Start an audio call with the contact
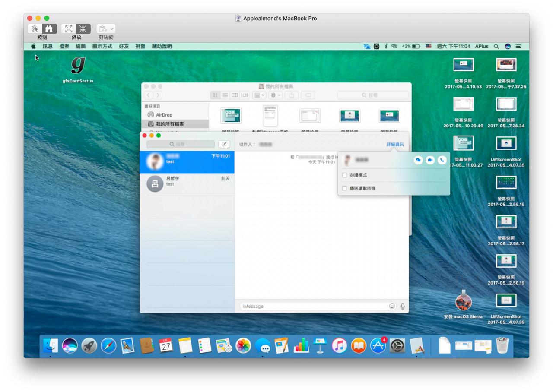Image resolution: width=553 pixels, height=392 pixels. coord(442,160)
